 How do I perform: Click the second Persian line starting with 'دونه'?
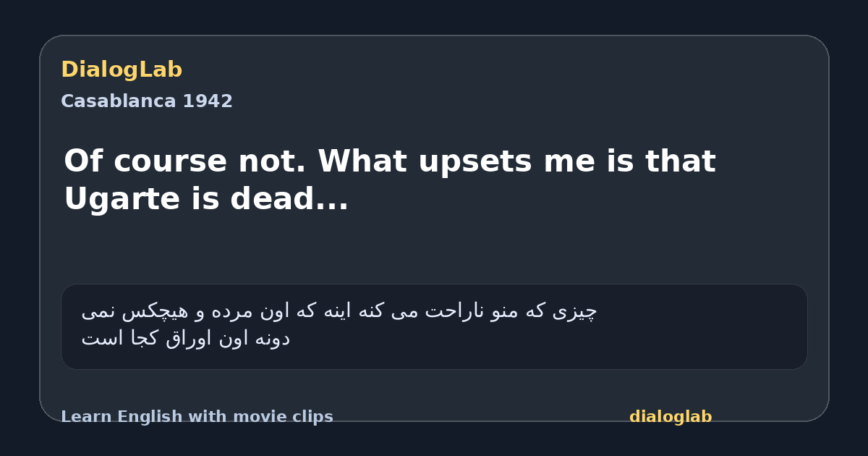click(185, 339)
